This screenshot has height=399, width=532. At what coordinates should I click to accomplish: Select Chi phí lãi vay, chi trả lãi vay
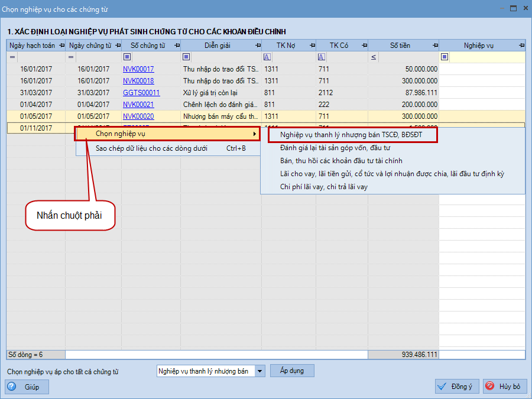(x=332, y=187)
